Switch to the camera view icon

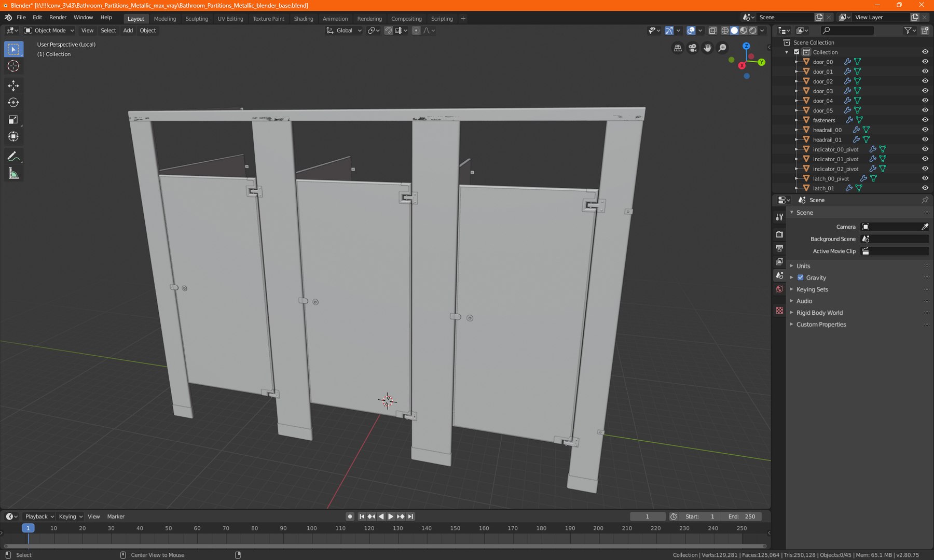click(692, 48)
